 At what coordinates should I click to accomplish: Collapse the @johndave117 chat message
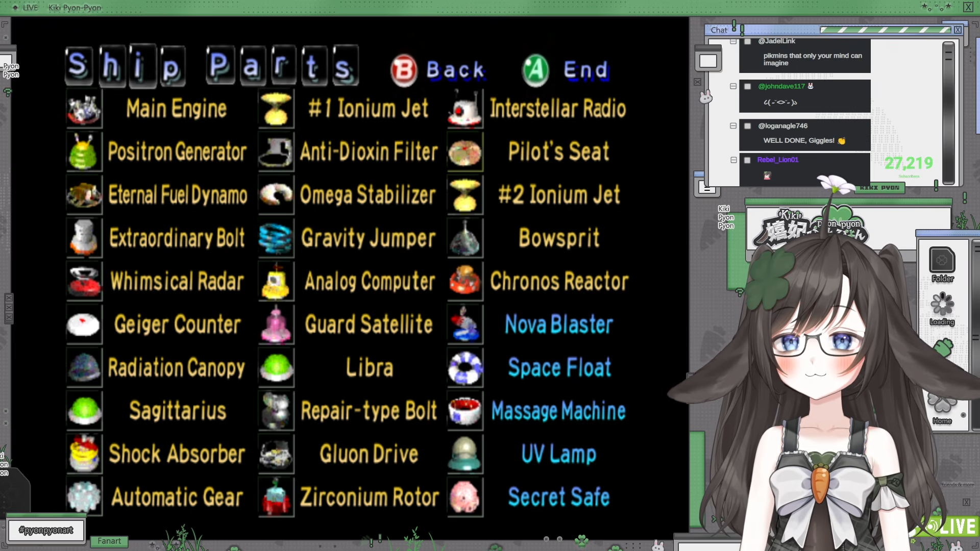(733, 86)
